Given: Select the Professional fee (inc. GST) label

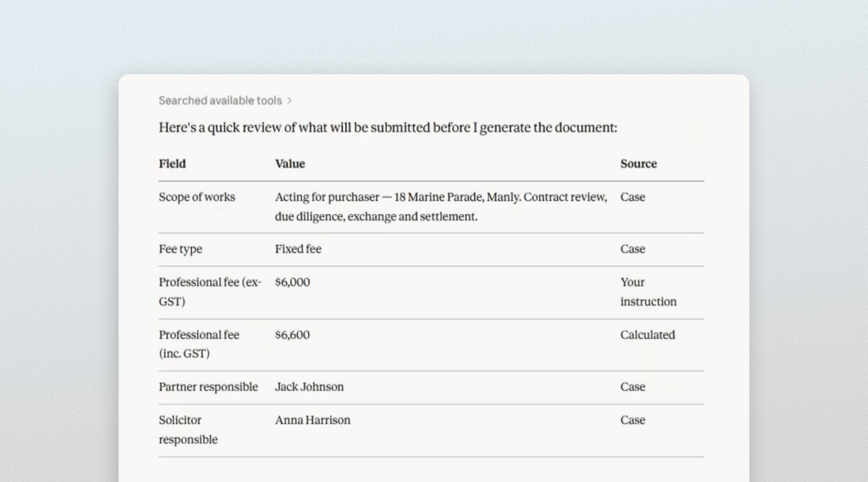Looking at the screenshot, I should [x=199, y=345].
